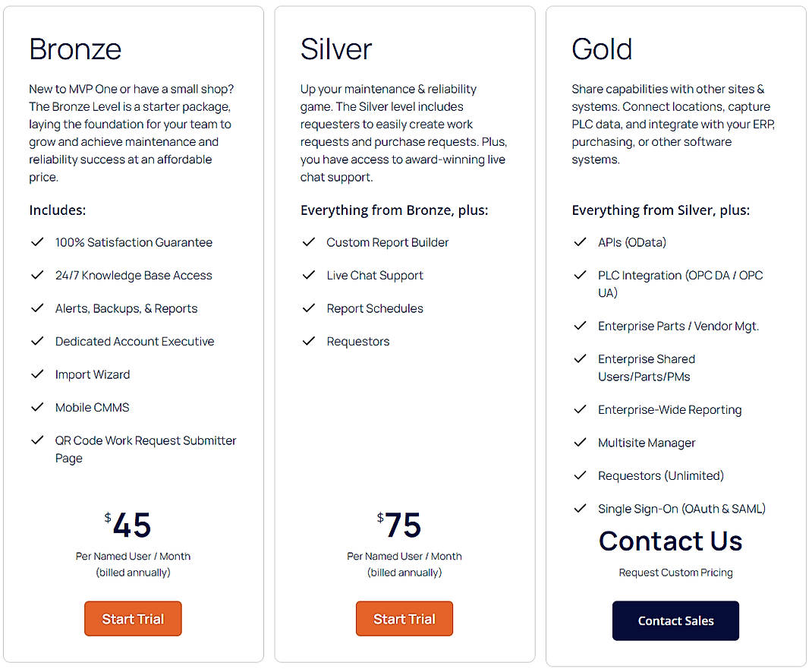
Task: Click the checkmark next to Live Chat Support
Action: (309, 275)
